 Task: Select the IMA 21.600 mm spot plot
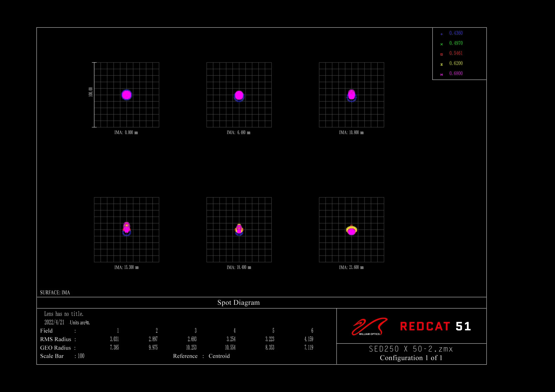351,230
